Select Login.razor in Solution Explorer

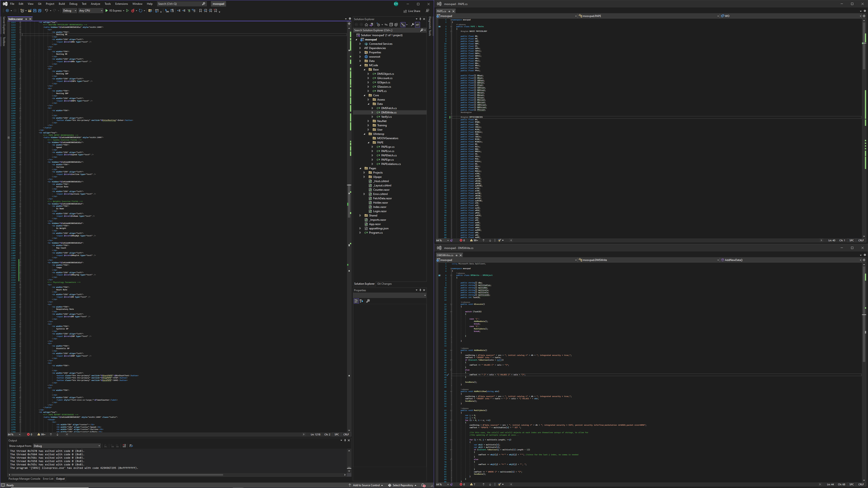pyautogui.click(x=380, y=211)
